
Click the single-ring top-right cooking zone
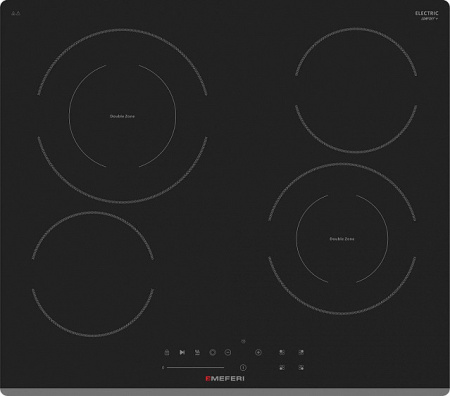tap(356, 90)
